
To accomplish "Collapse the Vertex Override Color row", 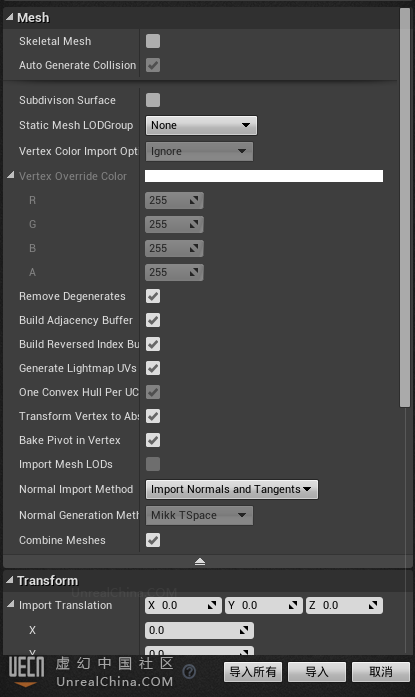I will 11,176.
